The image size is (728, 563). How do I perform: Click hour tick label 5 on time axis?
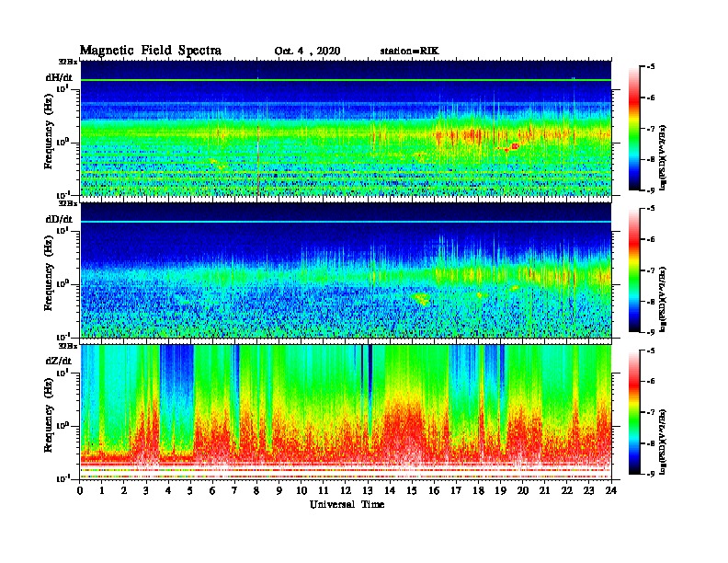click(190, 490)
